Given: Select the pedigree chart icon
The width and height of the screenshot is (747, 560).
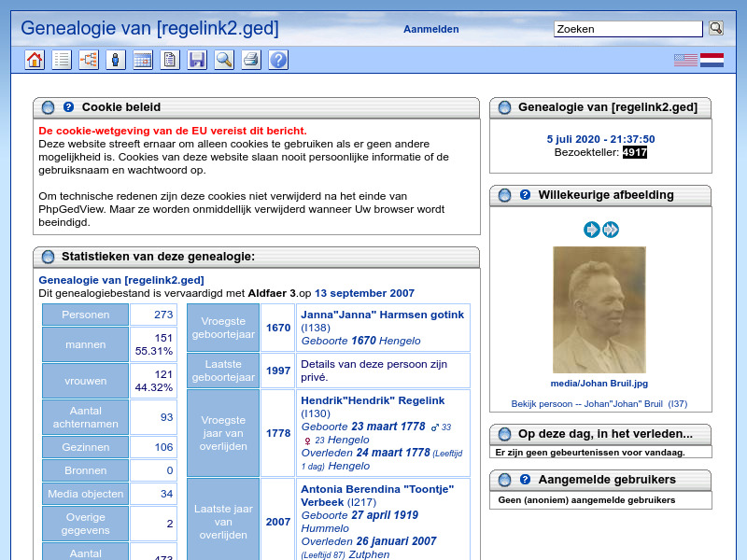Looking at the screenshot, I should click(x=88, y=60).
